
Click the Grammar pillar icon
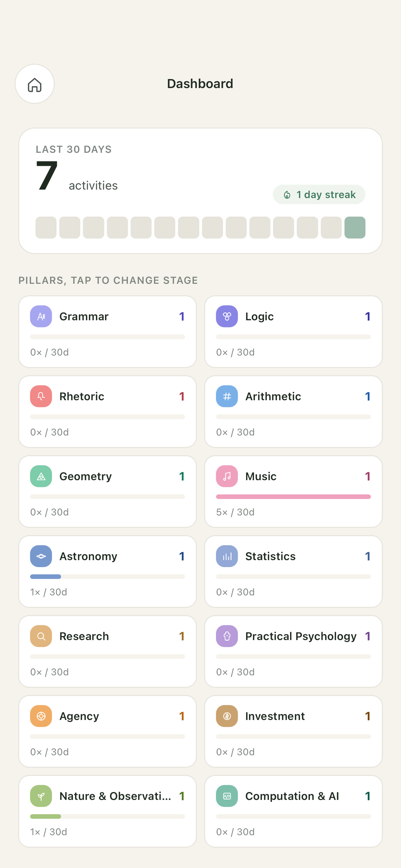(x=41, y=317)
